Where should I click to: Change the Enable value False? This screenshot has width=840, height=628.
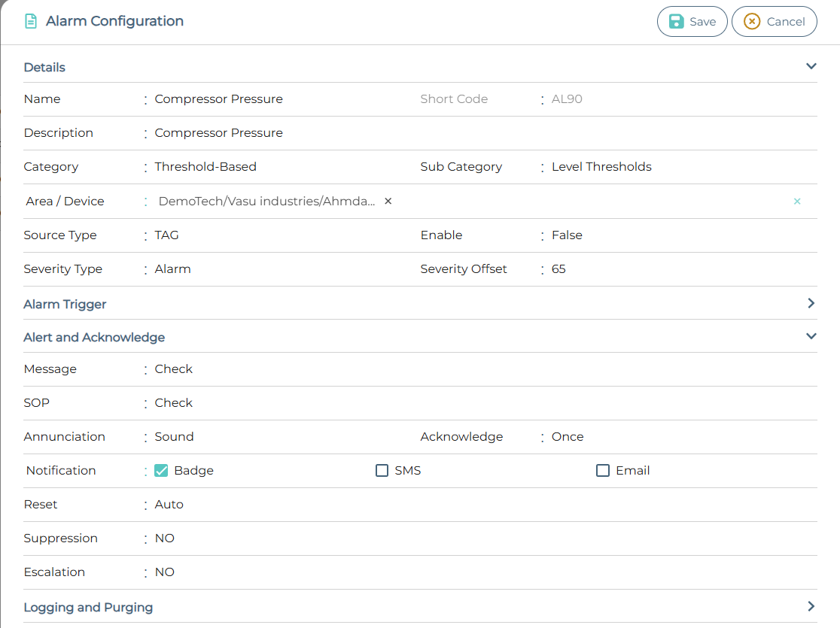click(567, 235)
